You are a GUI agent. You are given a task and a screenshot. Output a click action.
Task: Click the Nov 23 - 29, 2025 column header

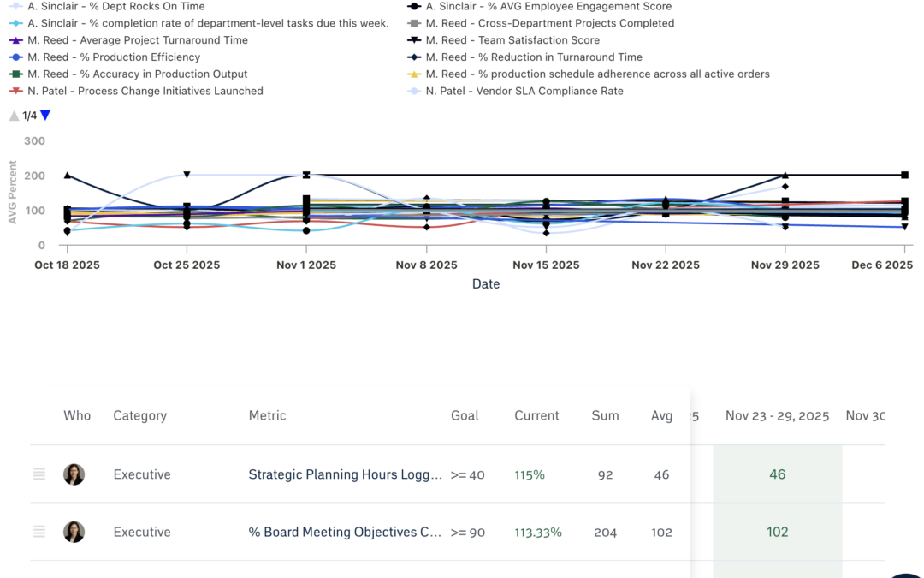777,415
